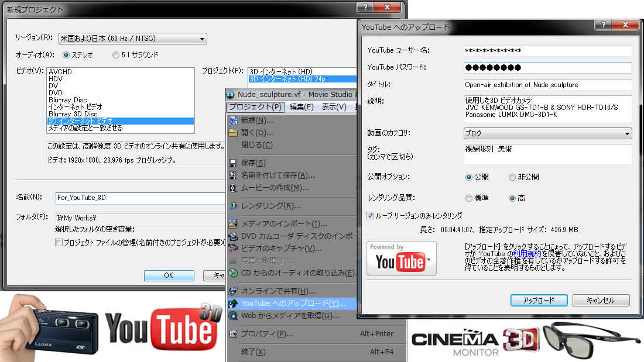The width and height of the screenshot is (644, 362).
Task: Click the Capture Video icon
Action: coord(233,249)
